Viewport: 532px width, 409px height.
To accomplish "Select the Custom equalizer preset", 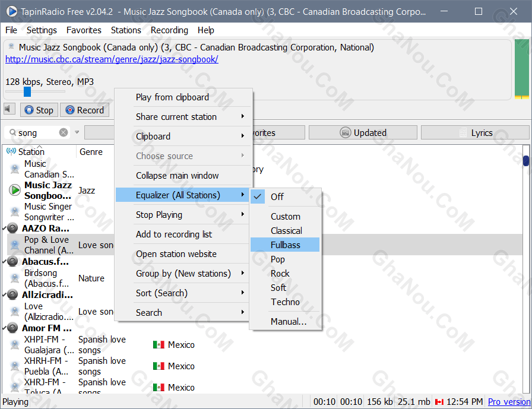I will point(285,216).
